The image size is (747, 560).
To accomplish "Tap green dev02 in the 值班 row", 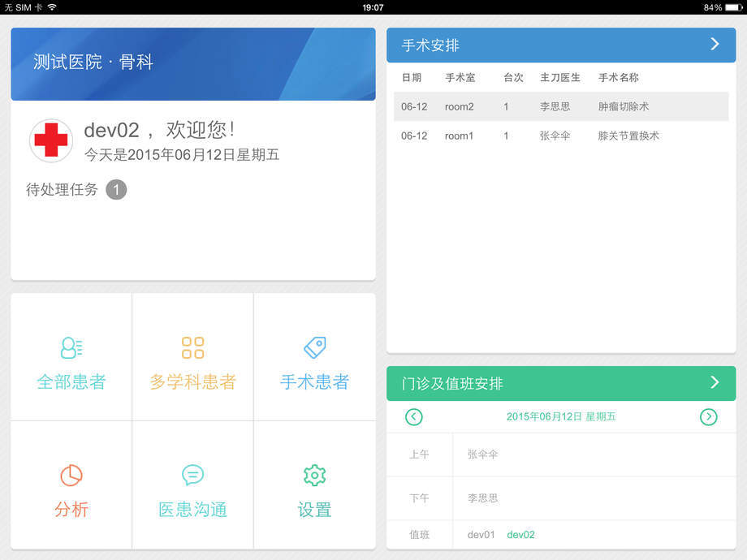I will tap(520, 535).
